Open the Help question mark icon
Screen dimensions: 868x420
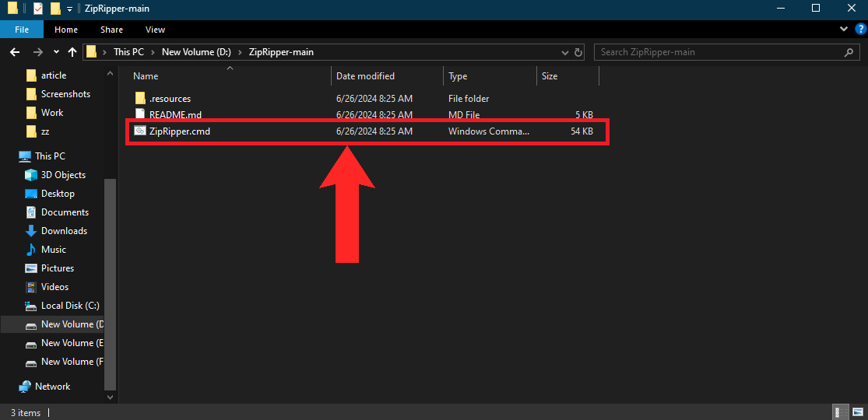tap(859, 29)
